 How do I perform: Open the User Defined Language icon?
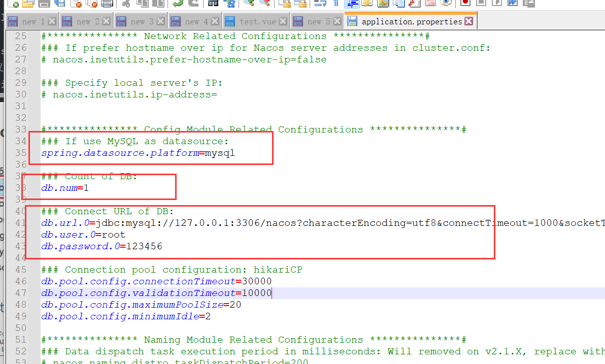coord(367,4)
